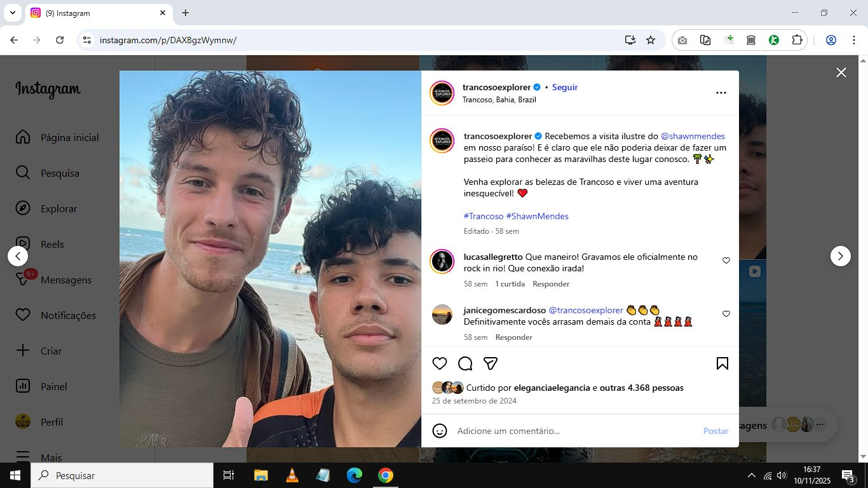This screenshot has width=868, height=488.
Task: Go to next post arrow
Action: pyautogui.click(x=841, y=256)
